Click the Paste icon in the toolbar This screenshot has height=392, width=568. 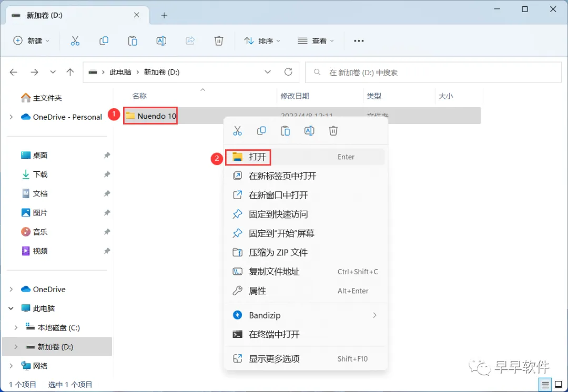133,41
